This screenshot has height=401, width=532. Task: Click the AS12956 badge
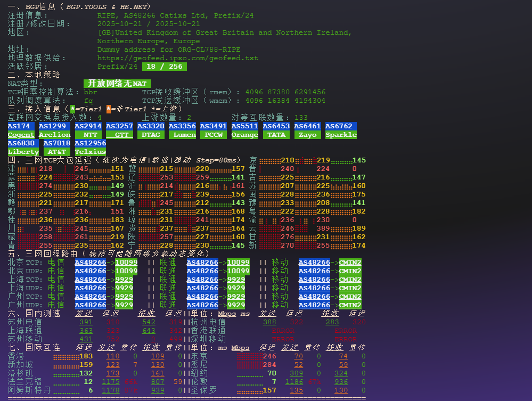(90, 143)
